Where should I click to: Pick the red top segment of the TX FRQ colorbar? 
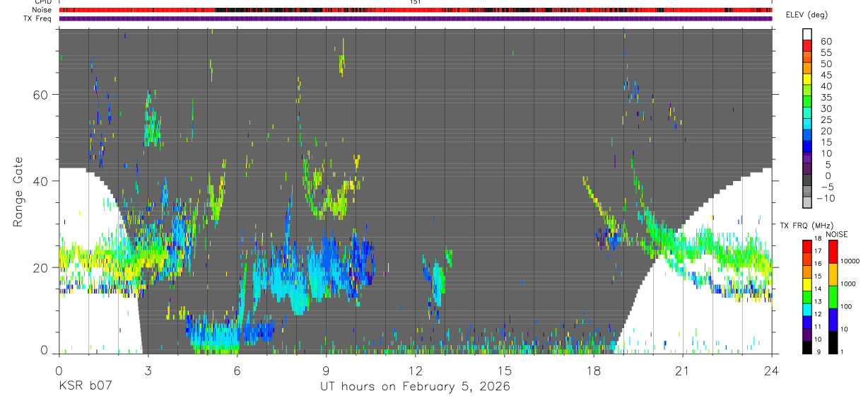click(x=807, y=246)
